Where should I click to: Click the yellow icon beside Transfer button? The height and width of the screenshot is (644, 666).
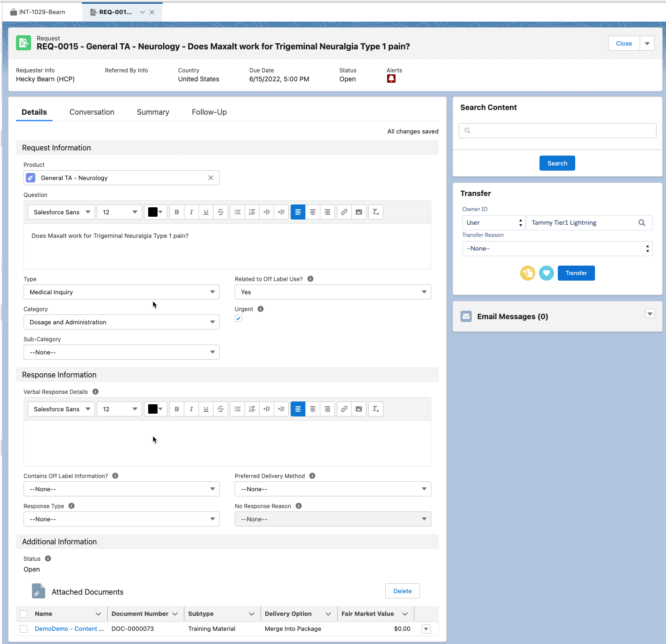coord(527,273)
